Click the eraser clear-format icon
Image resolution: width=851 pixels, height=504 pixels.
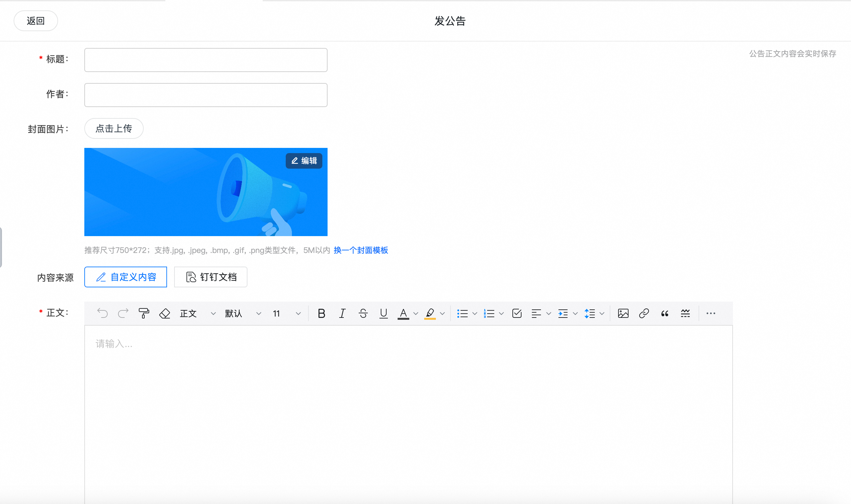tap(165, 313)
